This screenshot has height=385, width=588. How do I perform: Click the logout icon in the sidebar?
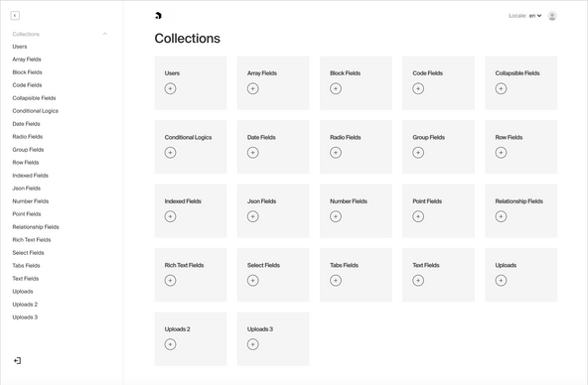coord(17,360)
